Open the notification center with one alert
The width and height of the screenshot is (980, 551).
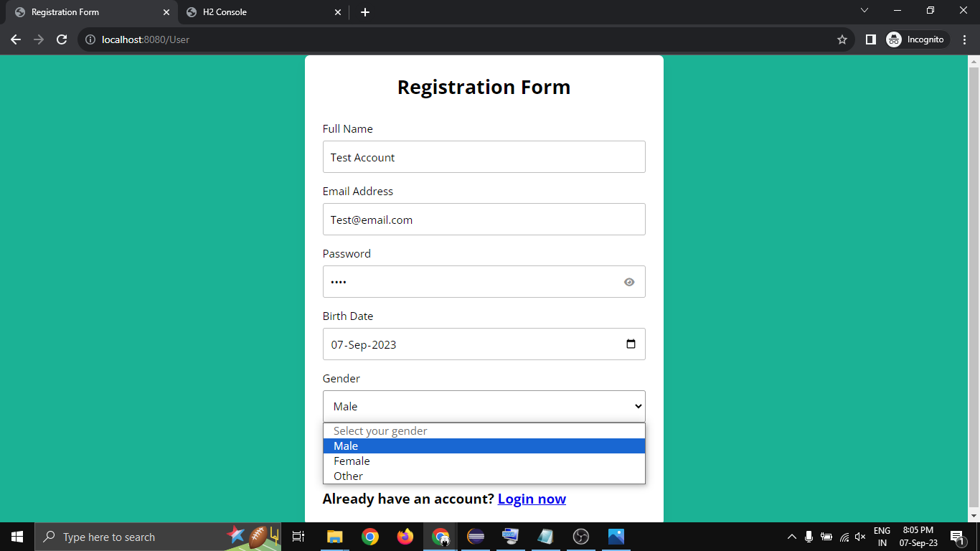pos(956,537)
